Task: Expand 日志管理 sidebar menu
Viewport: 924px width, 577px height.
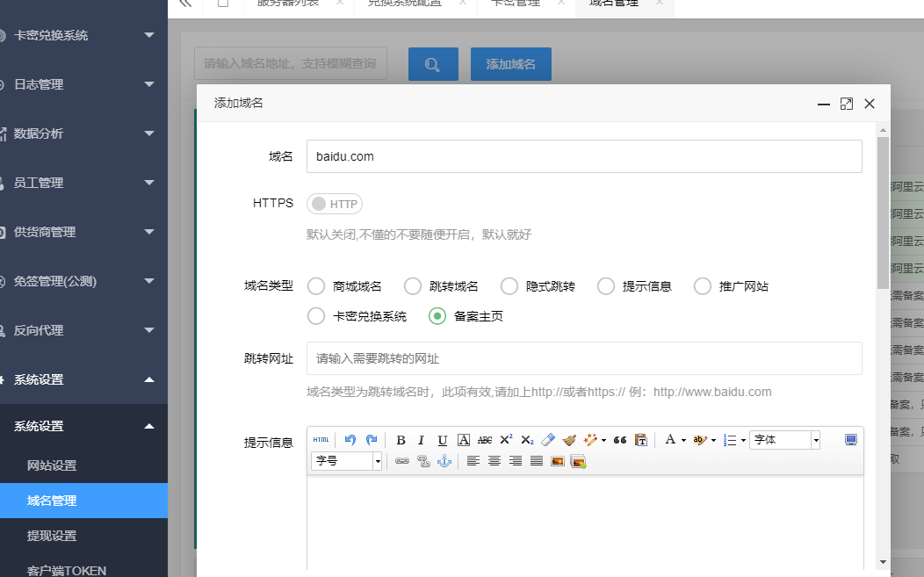Action: point(83,84)
